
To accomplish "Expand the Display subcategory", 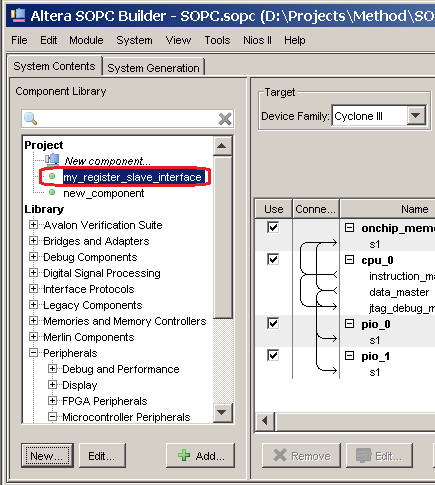I will 52,384.
